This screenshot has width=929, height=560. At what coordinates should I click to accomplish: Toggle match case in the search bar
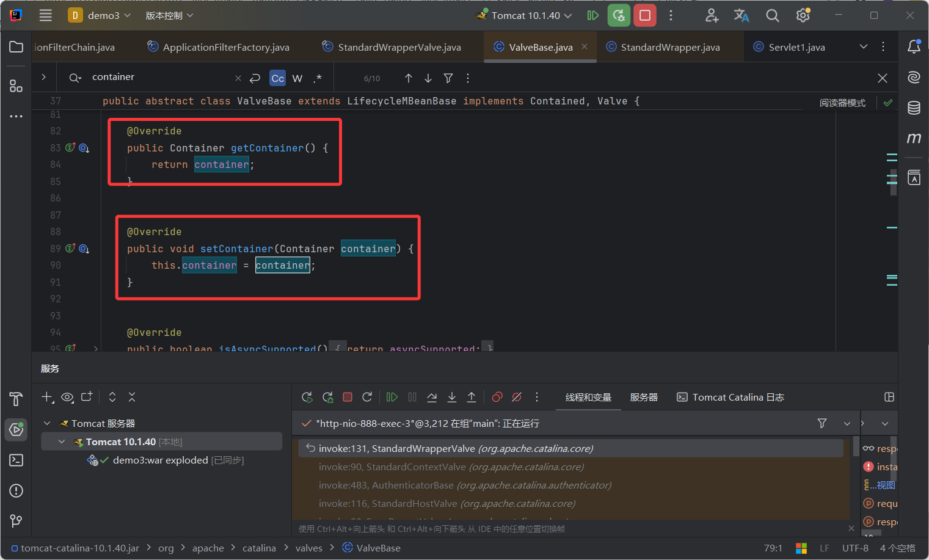pyautogui.click(x=277, y=78)
